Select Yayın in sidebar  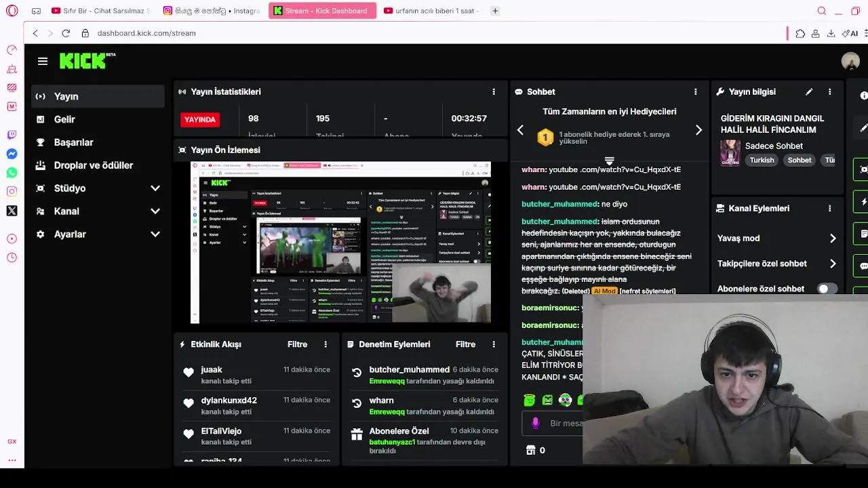[x=98, y=96]
